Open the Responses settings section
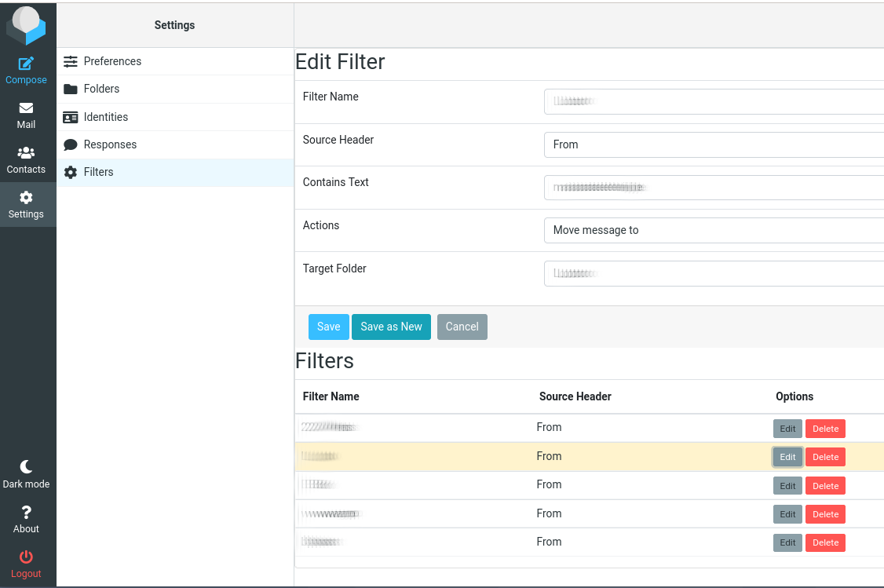884x588 pixels. click(175, 145)
